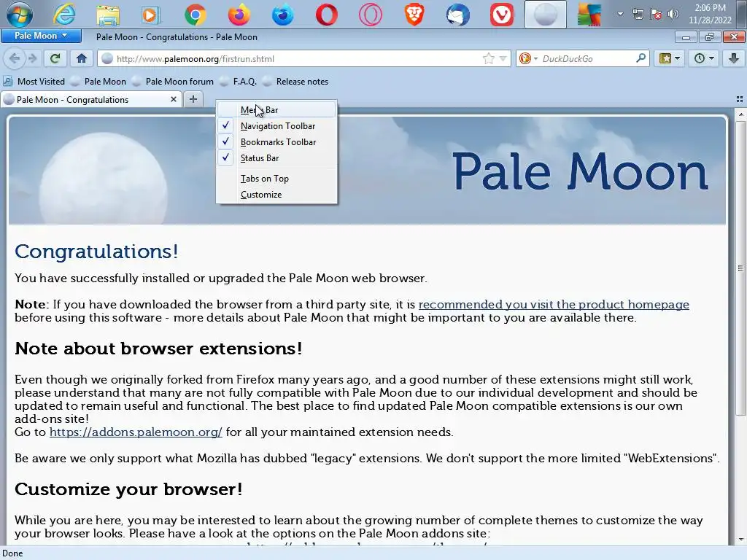Reload the current page
Viewport: 747px width, 560px height.
point(55,58)
